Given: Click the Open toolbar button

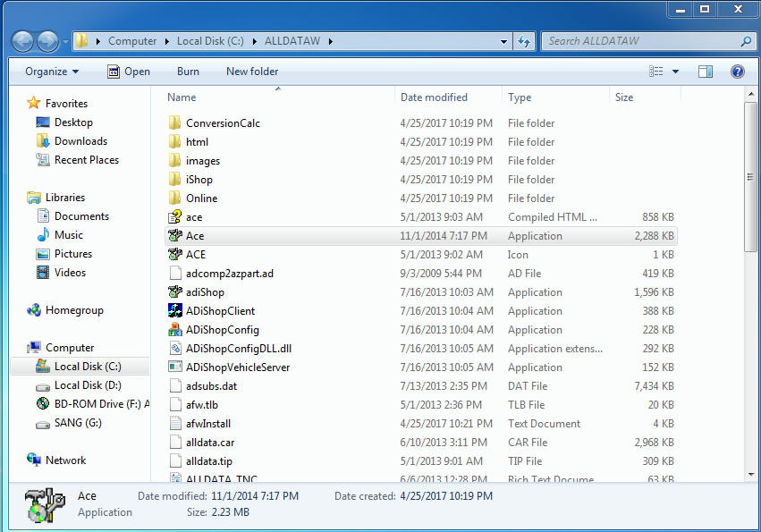Looking at the screenshot, I should (129, 72).
